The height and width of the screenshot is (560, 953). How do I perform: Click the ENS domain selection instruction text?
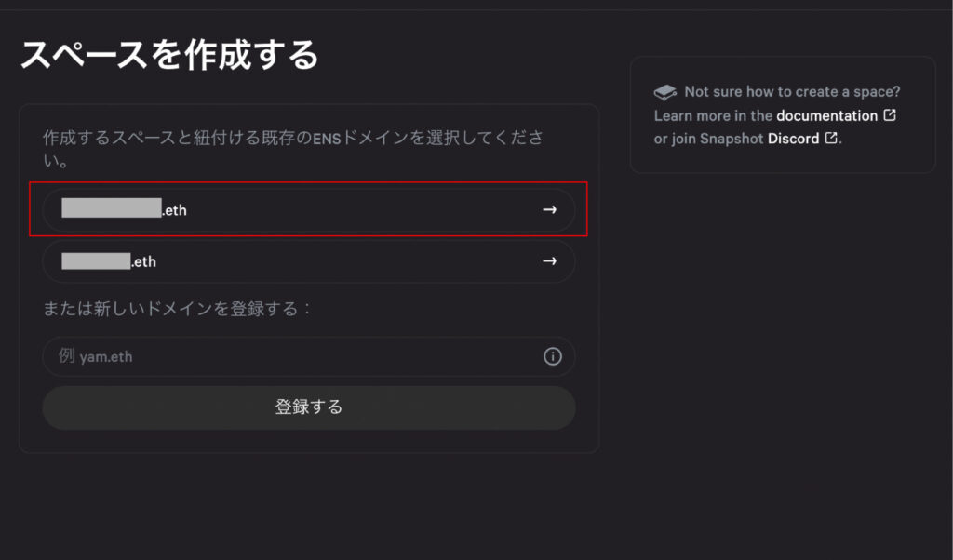pyautogui.click(x=293, y=149)
